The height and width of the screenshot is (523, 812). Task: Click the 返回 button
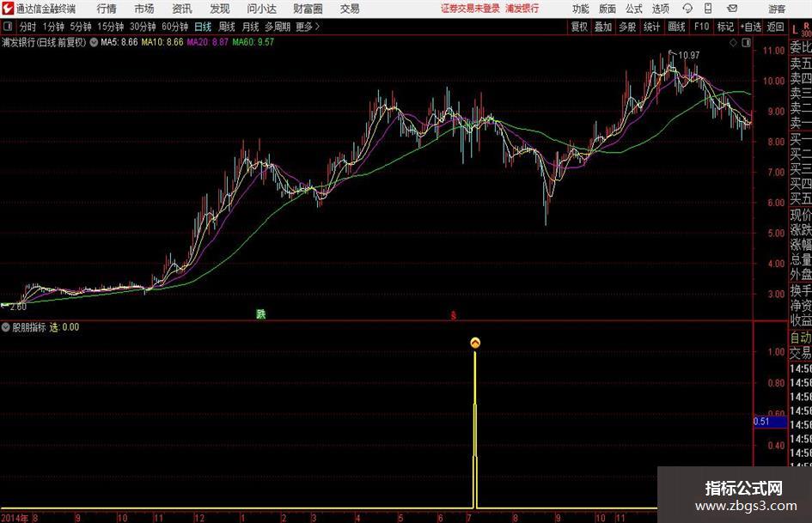tap(775, 27)
